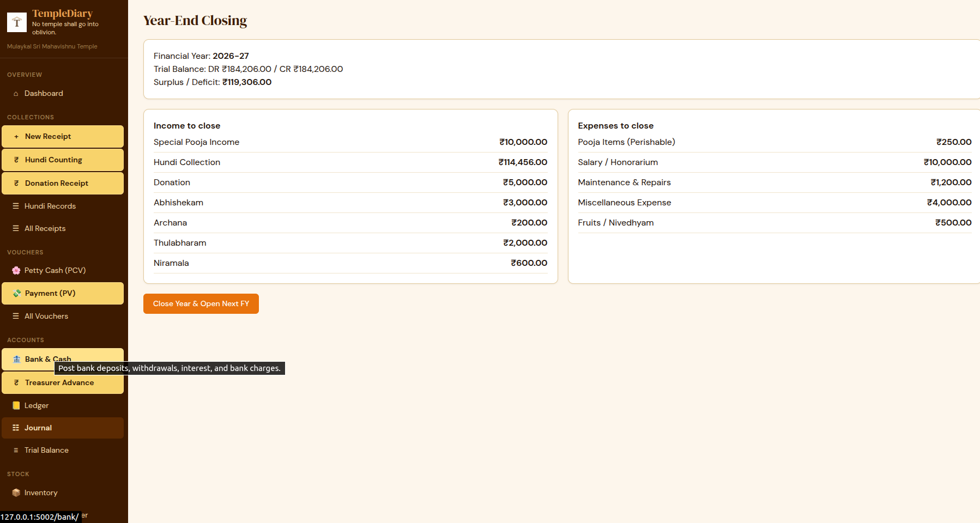
Task: Click Salary / Honorarium expense row
Action: (x=775, y=162)
